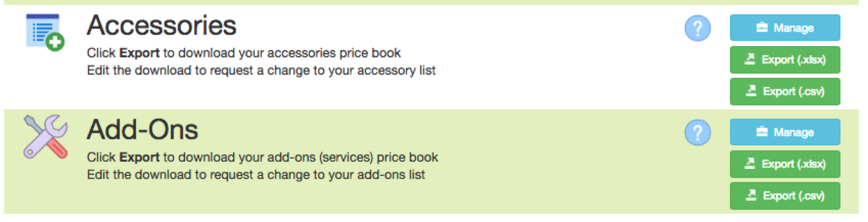Click the Accessories list icon with green plus
The width and height of the screenshot is (868, 222).
[x=45, y=32]
